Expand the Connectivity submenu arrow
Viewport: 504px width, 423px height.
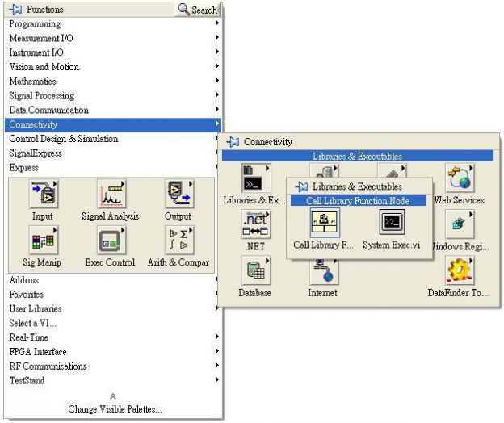217,124
